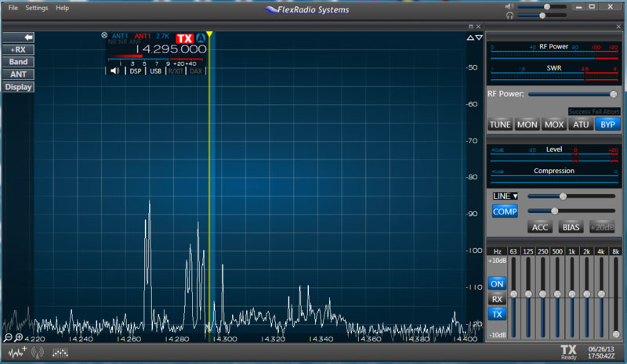627x364 pixels.
Task: Expand the DAX slice panel
Action: (195, 71)
